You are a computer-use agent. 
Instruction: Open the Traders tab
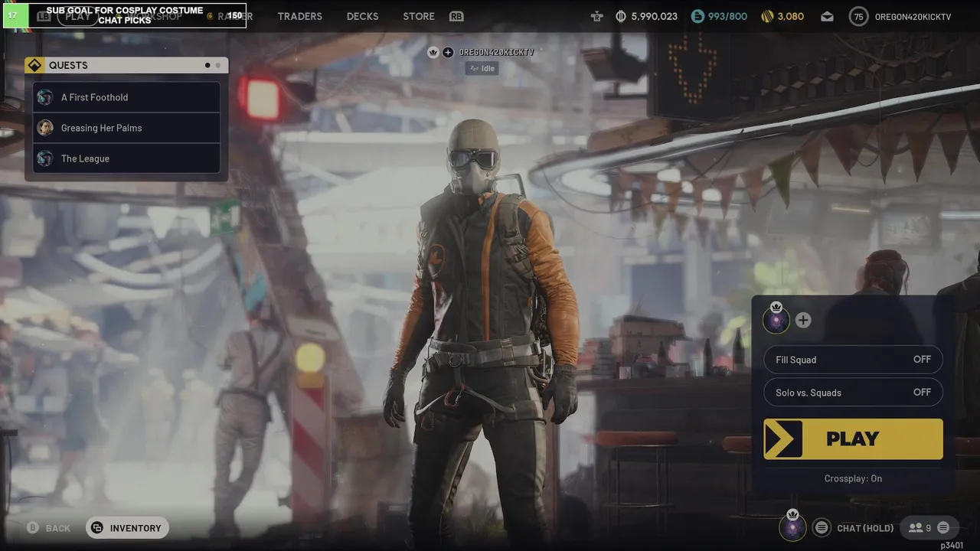299,16
